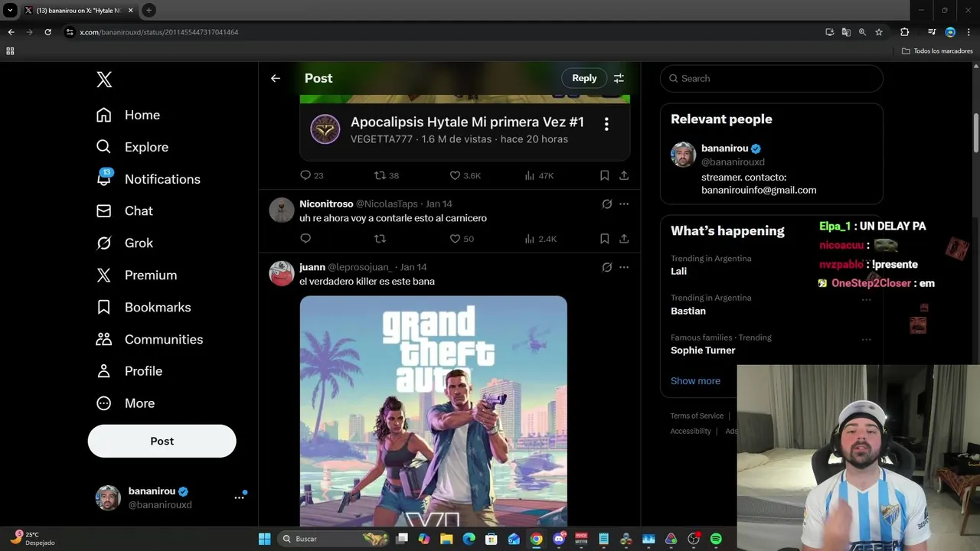The width and height of the screenshot is (980, 551).
Task: Reply to Niconitroso's comment
Action: [305, 239]
